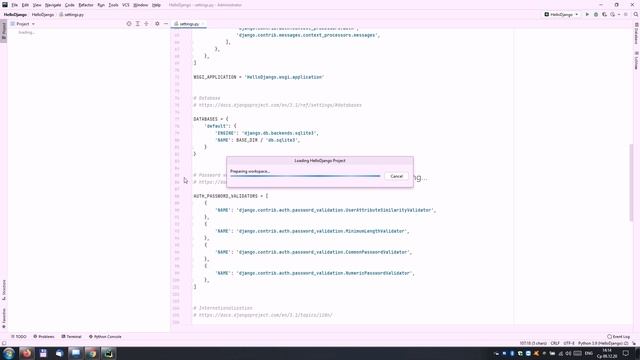Switch to PyCharm taskbar icon
640x360 pixels.
pyautogui.click(x=108, y=353)
